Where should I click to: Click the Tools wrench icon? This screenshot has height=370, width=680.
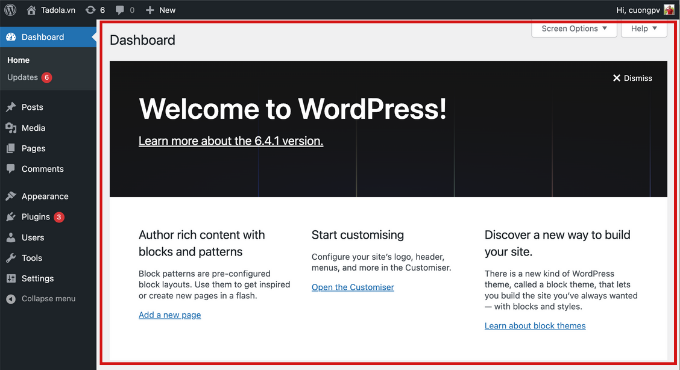point(11,258)
